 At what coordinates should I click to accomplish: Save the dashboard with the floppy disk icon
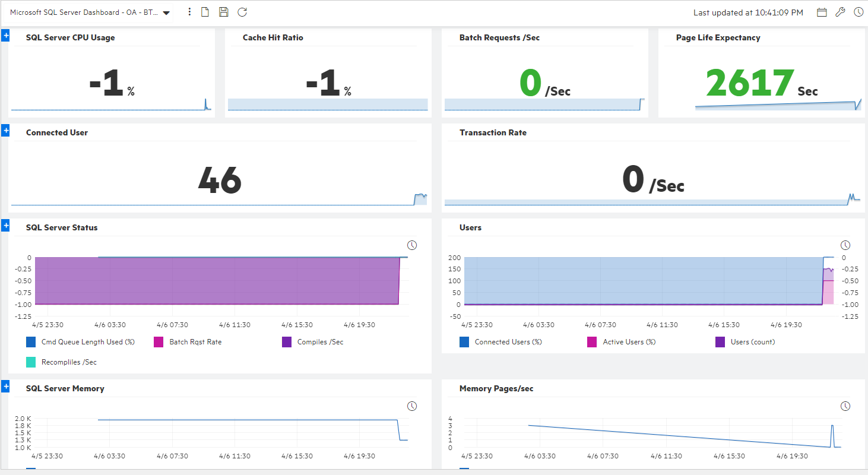point(223,12)
